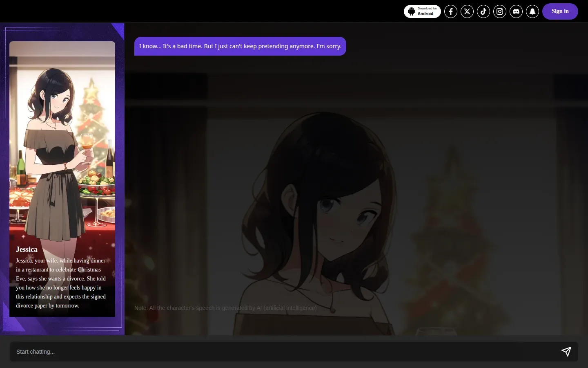Open the Snapchat social icon
The image size is (588, 368).
point(532,11)
